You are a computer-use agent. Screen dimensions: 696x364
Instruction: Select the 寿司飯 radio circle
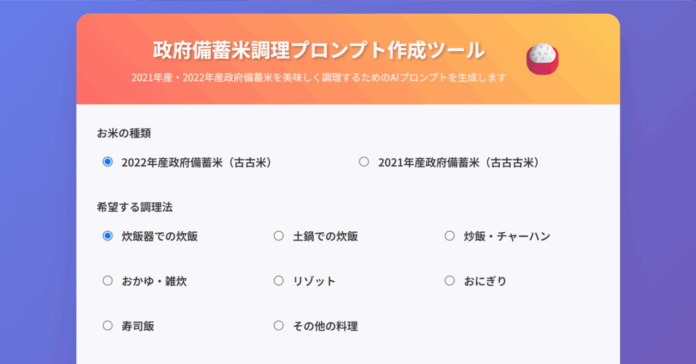click(x=107, y=325)
